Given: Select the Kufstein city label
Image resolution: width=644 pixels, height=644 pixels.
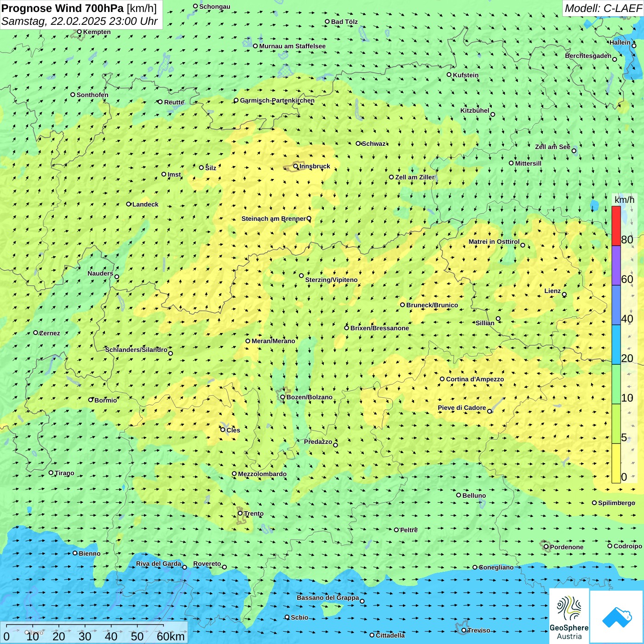Looking at the screenshot, I should coord(466,75).
